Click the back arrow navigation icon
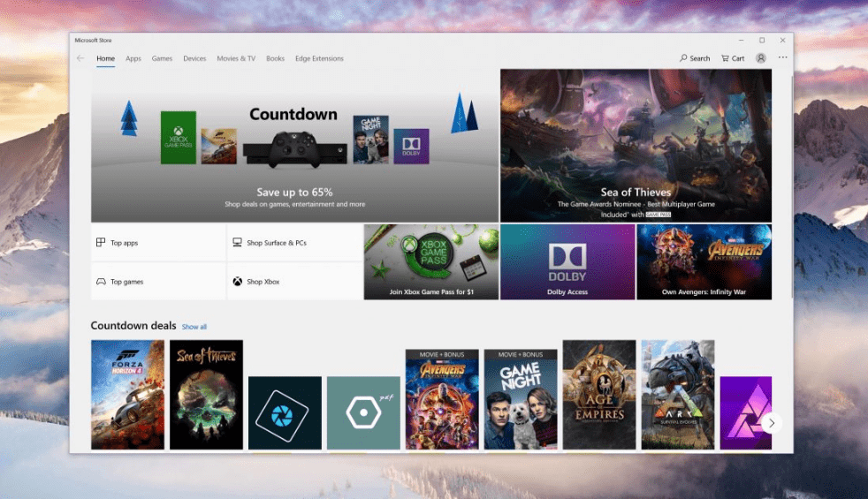This screenshot has height=499, width=868. pyautogui.click(x=80, y=58)
